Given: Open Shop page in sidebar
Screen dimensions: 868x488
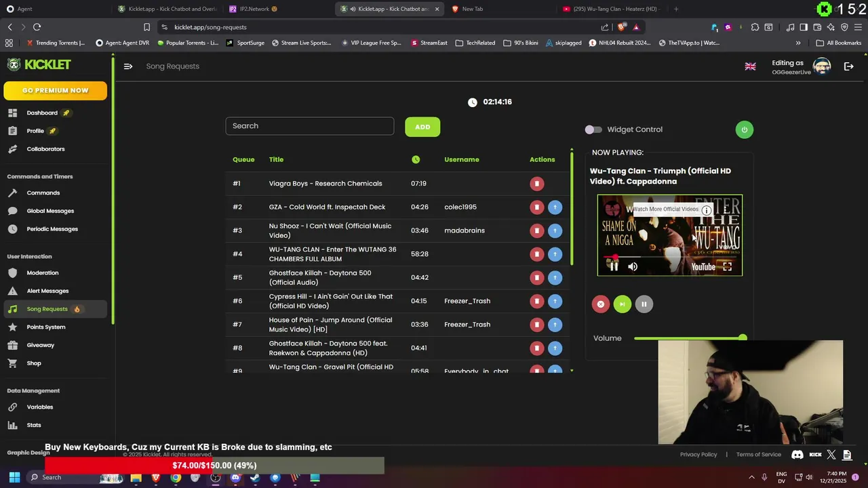Looking at the screenshot, I should coord(34,363).
